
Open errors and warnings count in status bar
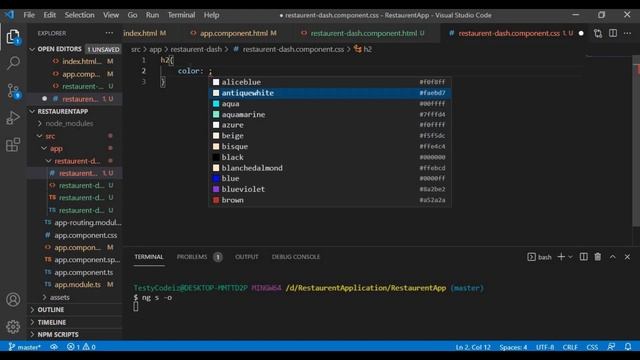[81, 347]
